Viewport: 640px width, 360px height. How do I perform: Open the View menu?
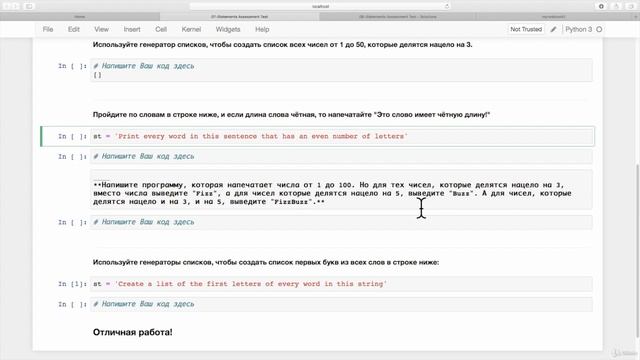[101, 29]
